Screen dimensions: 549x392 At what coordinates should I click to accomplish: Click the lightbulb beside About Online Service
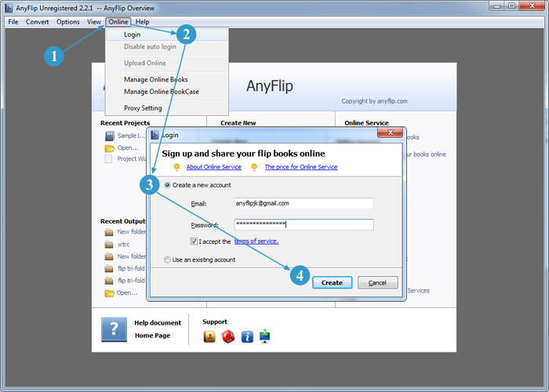(176, 167)
